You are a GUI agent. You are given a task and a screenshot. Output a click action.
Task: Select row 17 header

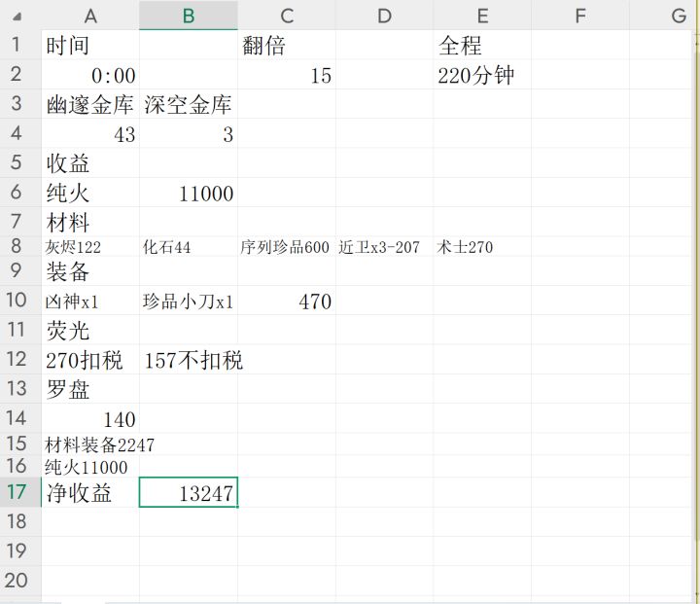tap(20, 492)
